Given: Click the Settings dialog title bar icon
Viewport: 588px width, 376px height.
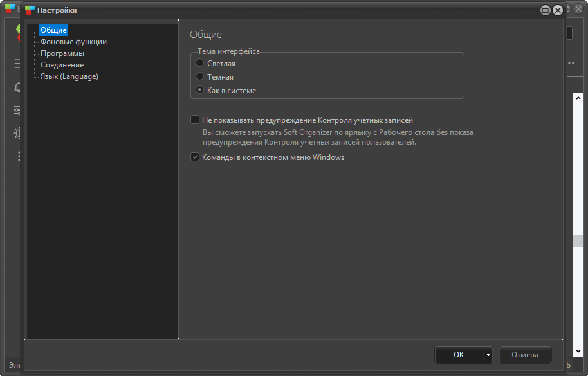Looking at the screenshot, I should 30,10.
